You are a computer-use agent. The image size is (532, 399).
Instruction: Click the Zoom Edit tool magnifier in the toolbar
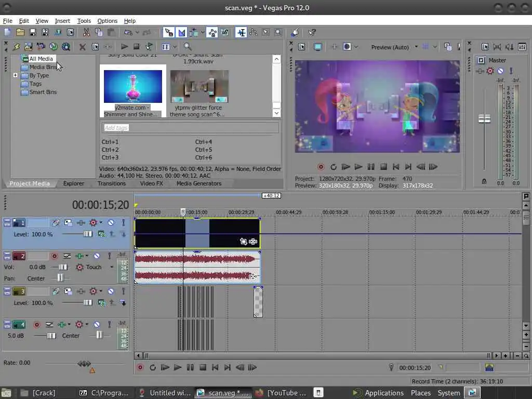point(278,33)
